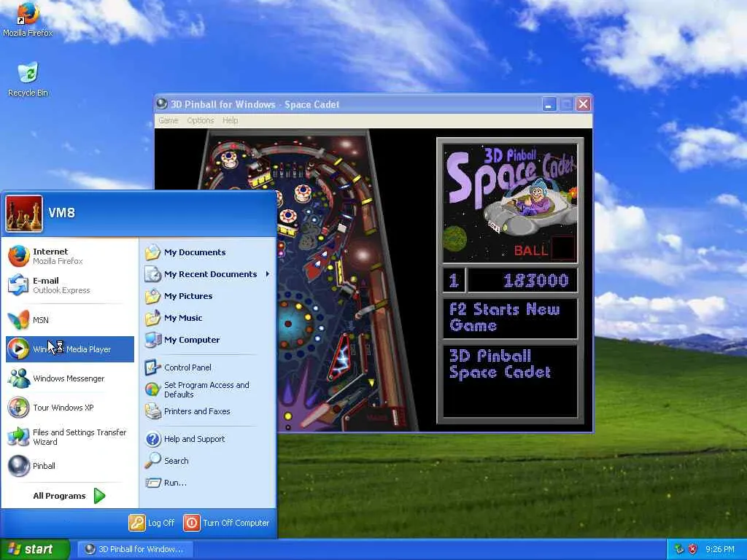747x560 pixels.
Task: Launch Internet Mozilla Firefox from Start menu
Action: [x=70, y=256]
